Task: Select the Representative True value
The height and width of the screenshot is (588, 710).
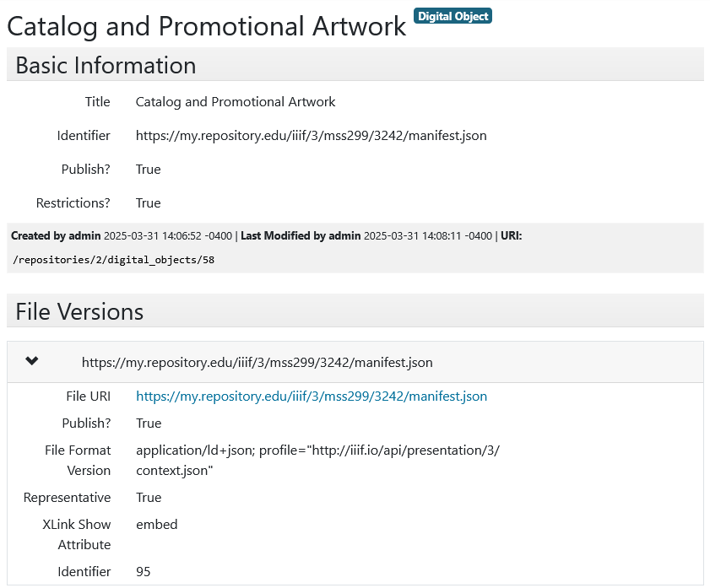Action: coord(148,497)
